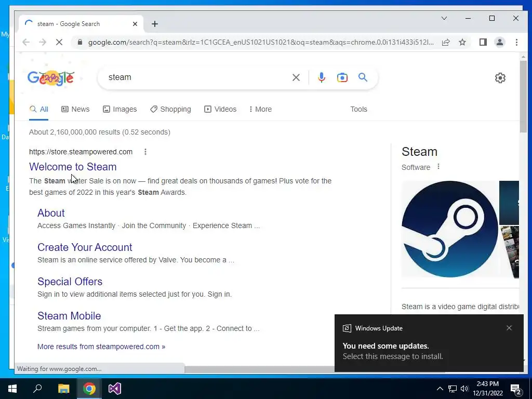Open the Windows Start menu
Image resolution: width=532 pixels, height=399 pixels.
tap(12, 389)
